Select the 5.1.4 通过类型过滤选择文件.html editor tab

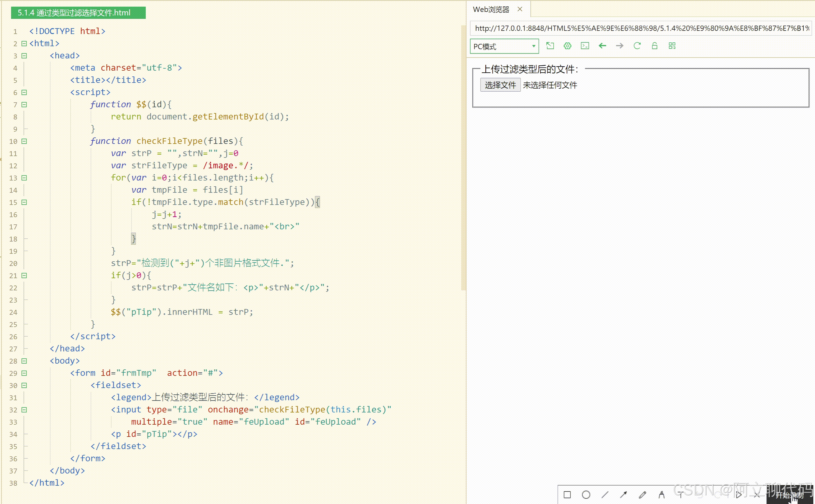tap(78, 13)
